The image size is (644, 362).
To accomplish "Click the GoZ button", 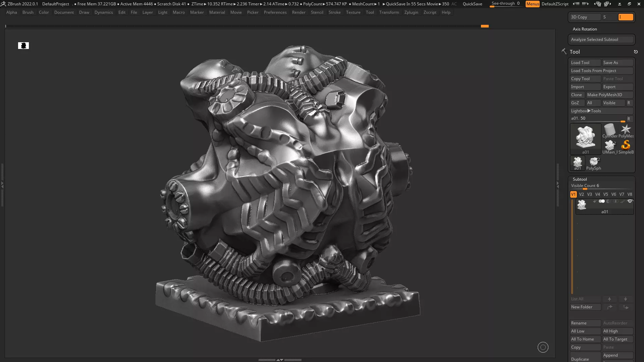I will 577,103.
